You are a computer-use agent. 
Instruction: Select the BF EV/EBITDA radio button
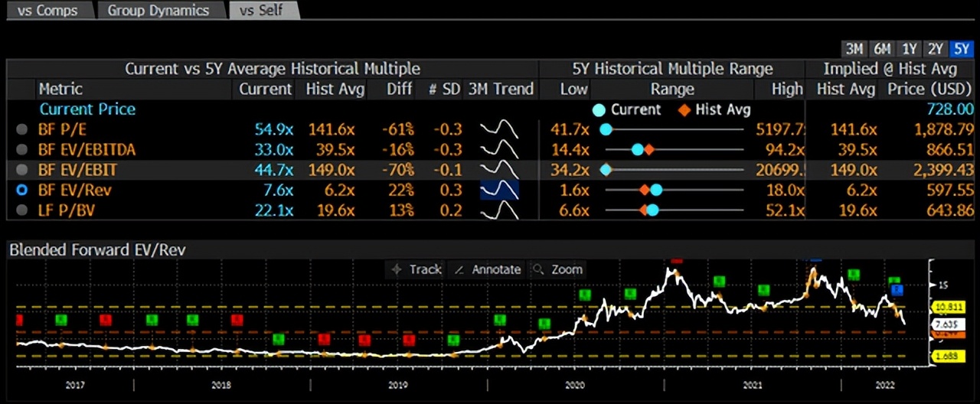(22, 149)
